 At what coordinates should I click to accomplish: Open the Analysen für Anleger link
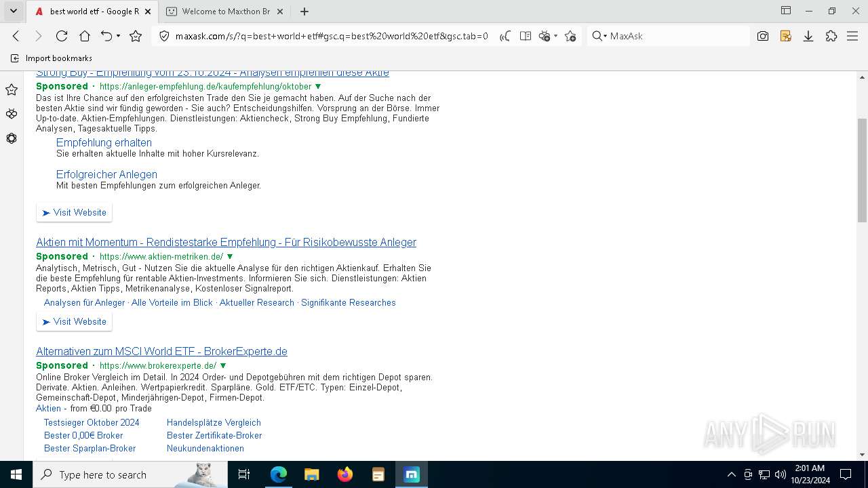(84, 303)
